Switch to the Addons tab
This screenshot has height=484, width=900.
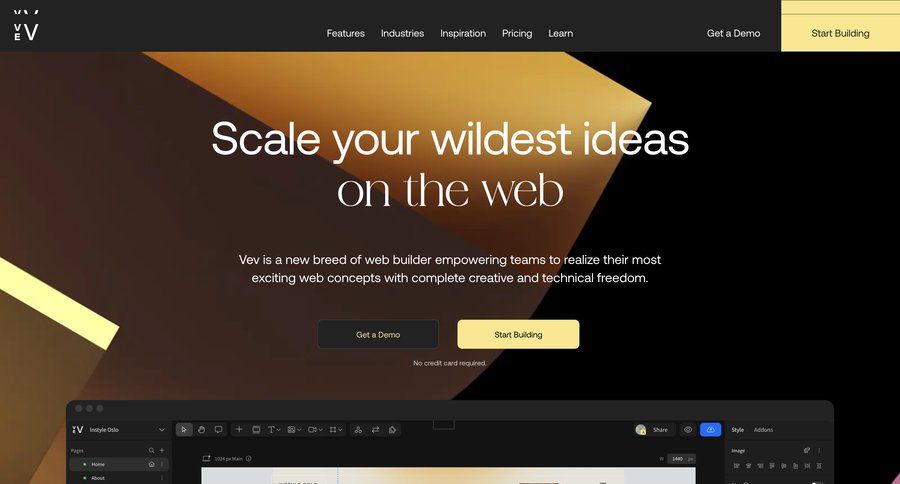763,430
